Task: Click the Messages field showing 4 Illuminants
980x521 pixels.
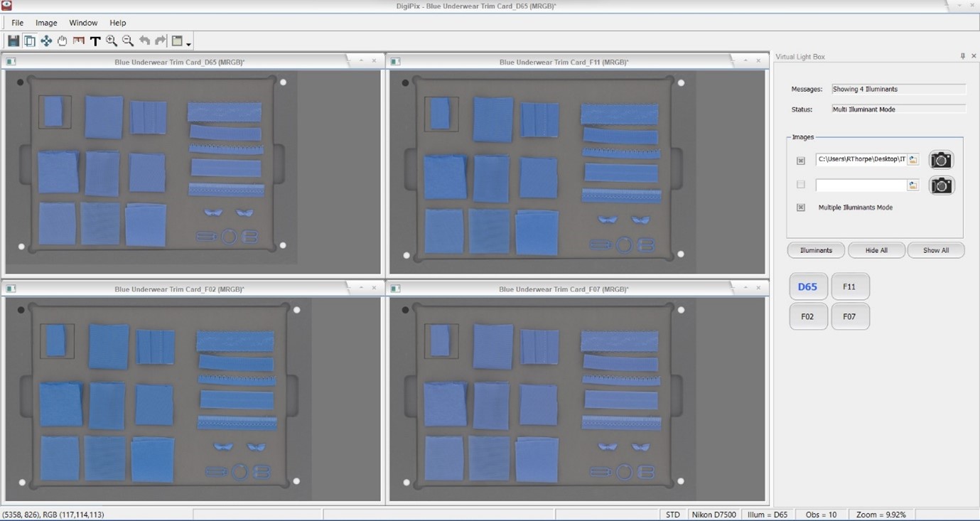Action: point(899,90)
